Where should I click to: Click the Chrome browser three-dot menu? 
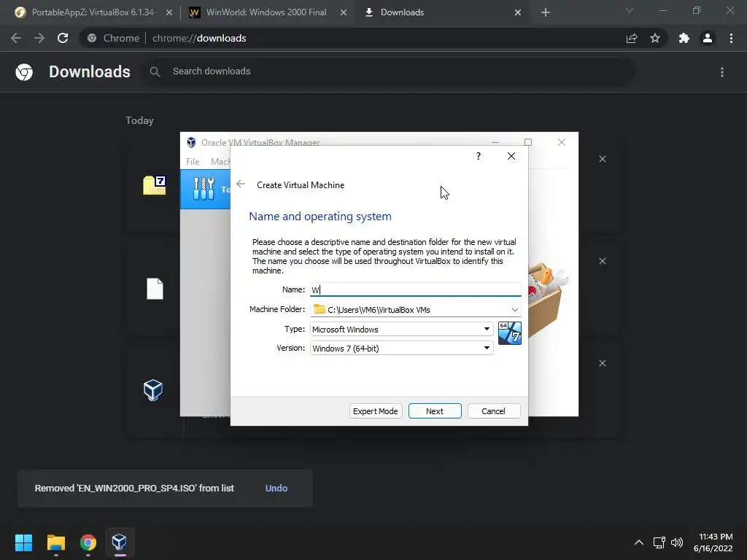point(731,38)
